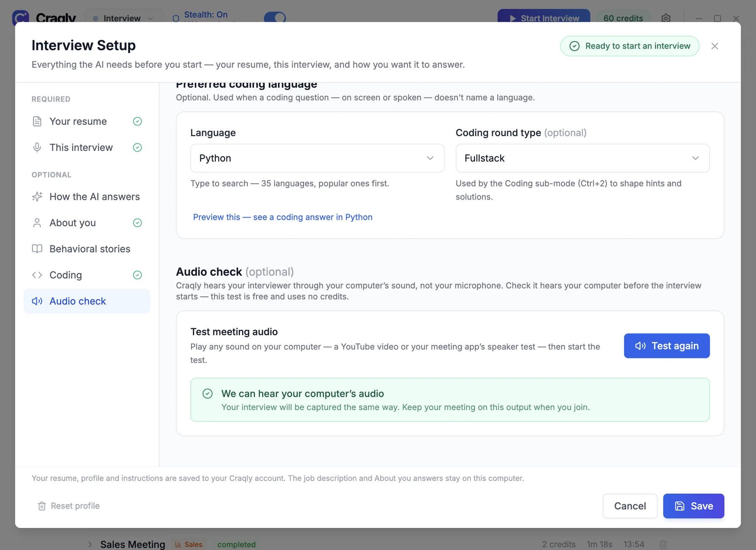The image size is (756, 550).
Task: Open the Coding round type Fullstack dropdown
Action: [x=583, y=158]
